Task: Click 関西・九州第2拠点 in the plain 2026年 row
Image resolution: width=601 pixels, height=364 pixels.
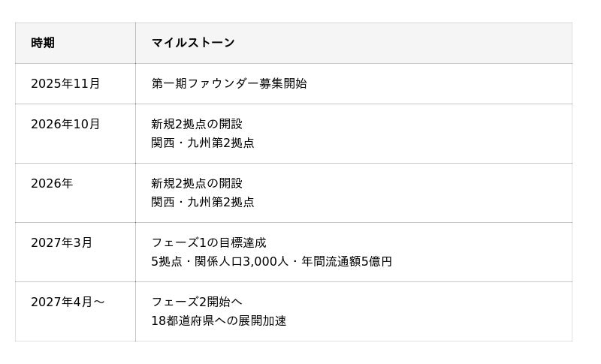Action: (x=203, y=202)
